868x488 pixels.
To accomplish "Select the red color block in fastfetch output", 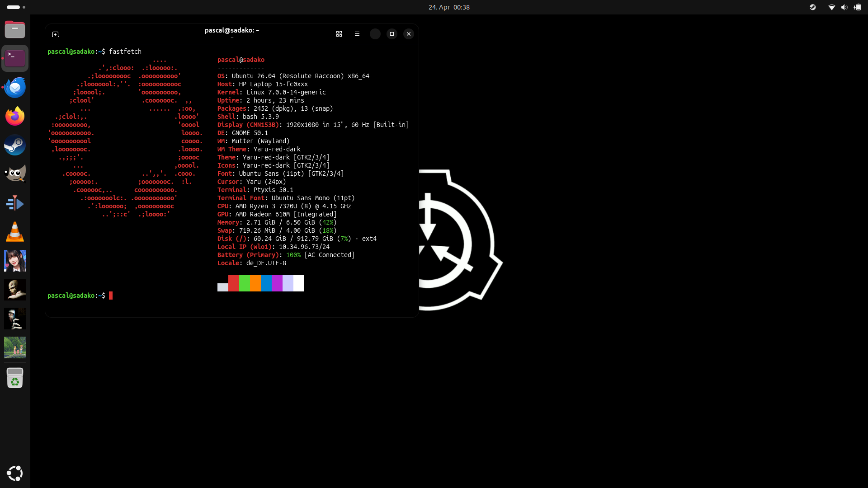I will tap(234, 283).
